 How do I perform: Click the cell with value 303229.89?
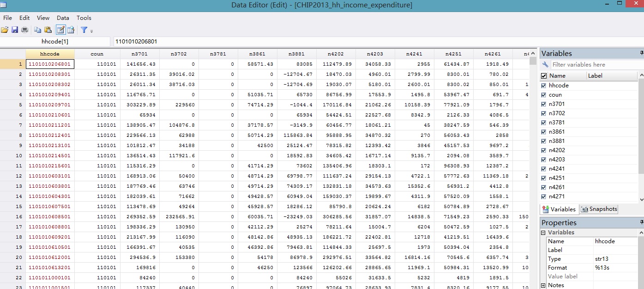tap(139, 105)
